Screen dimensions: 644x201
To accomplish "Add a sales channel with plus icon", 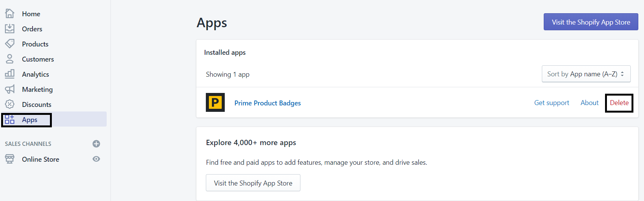I will (x=96, y=144).
